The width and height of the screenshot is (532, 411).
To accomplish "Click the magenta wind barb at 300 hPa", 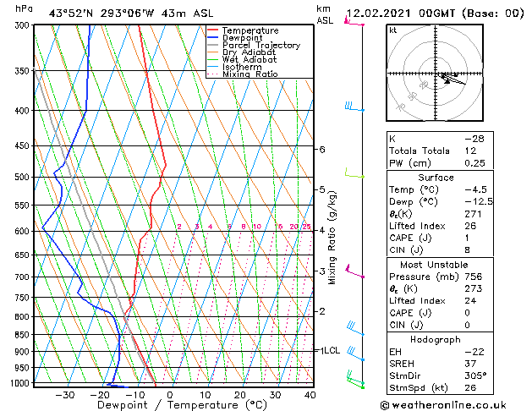I will (x=354, y=22).
